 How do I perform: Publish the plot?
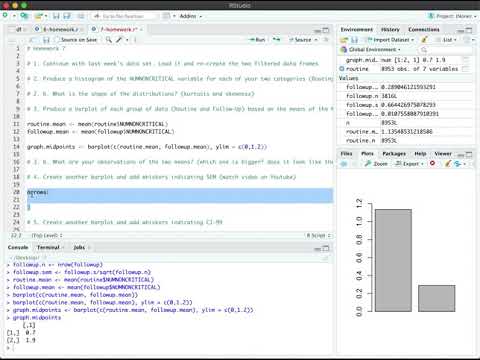coord(458,164)
